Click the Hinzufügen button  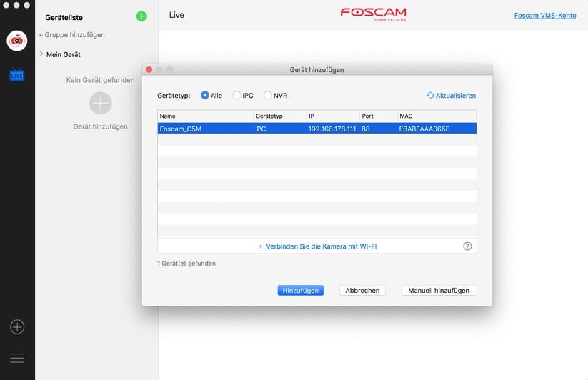pos(300,291)
